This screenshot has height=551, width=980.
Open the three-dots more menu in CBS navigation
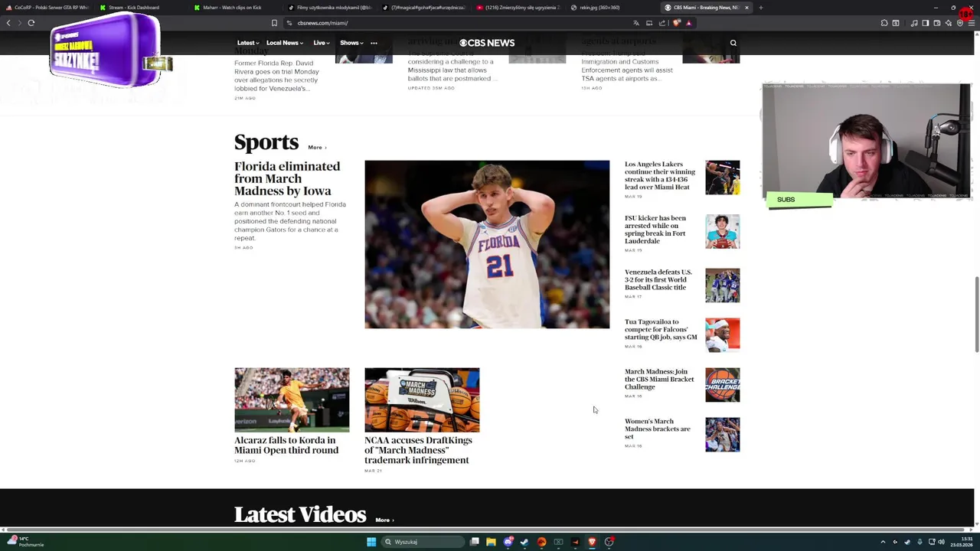pyautogui.click(x=374, y=43)
